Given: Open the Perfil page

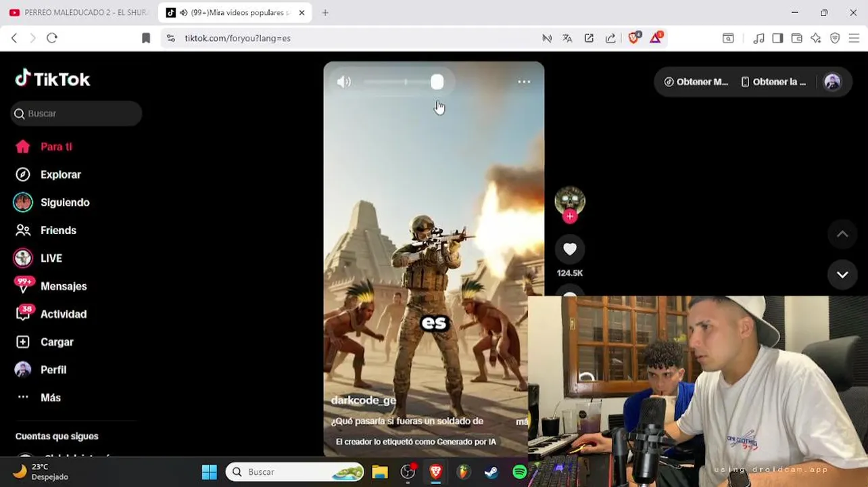Looking at the screenshot, I should click(41, 369).
